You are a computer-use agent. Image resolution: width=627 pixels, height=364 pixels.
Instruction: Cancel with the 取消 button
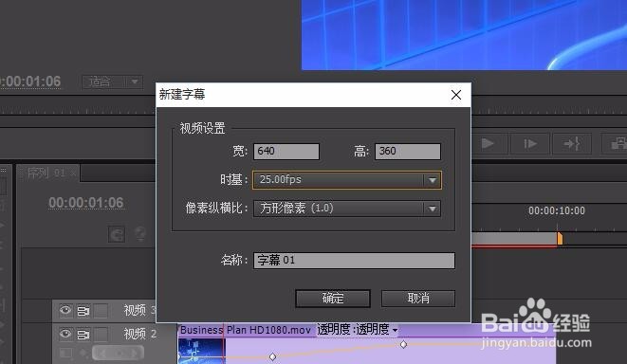click(x=418, y=298)
